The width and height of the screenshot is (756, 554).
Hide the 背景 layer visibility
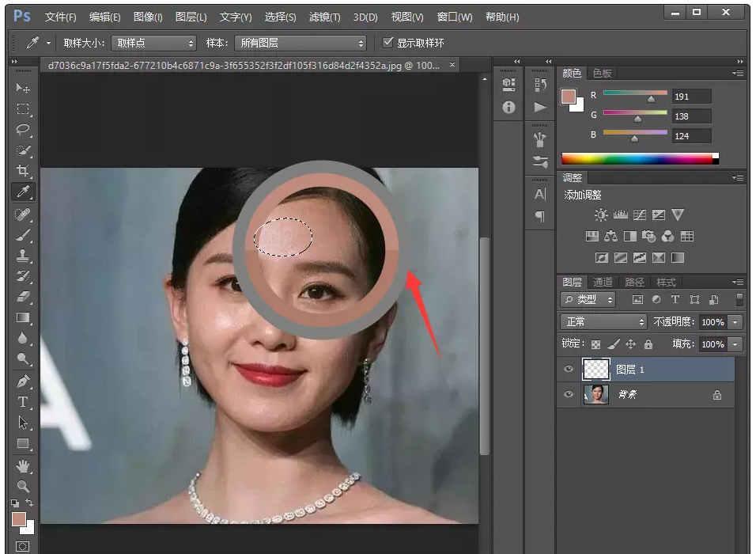pos(568,394)
